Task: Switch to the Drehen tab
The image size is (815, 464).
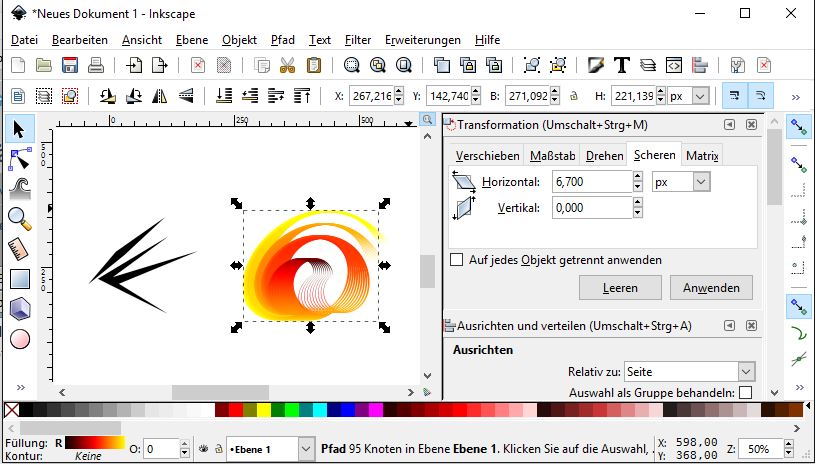Action: click(604, 156)
